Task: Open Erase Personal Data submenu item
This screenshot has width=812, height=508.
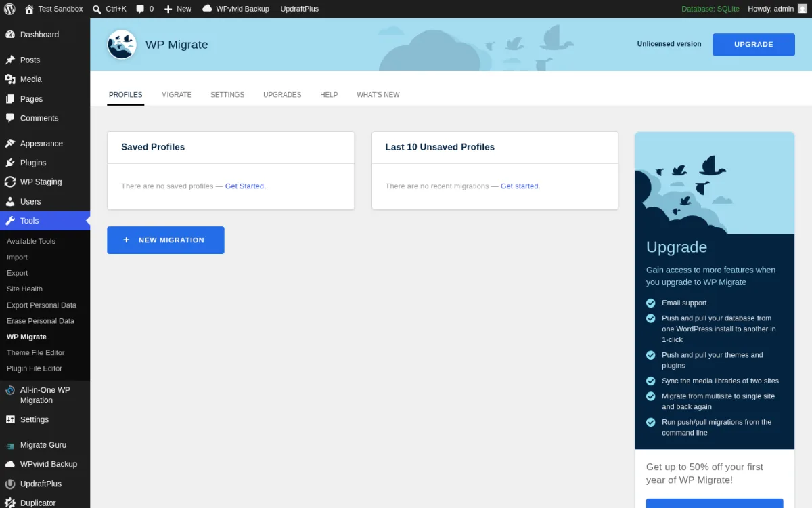Action: [41, 321]
